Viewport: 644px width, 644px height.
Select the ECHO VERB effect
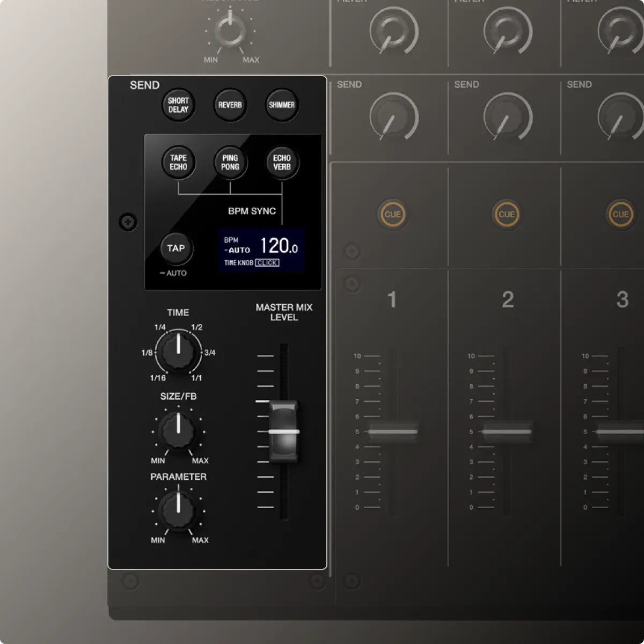point(281,162)
